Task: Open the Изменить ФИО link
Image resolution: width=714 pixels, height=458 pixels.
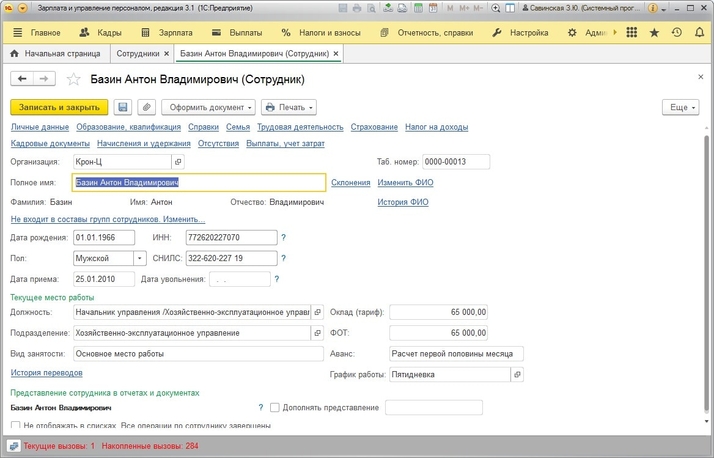Action: click(405, 183)
